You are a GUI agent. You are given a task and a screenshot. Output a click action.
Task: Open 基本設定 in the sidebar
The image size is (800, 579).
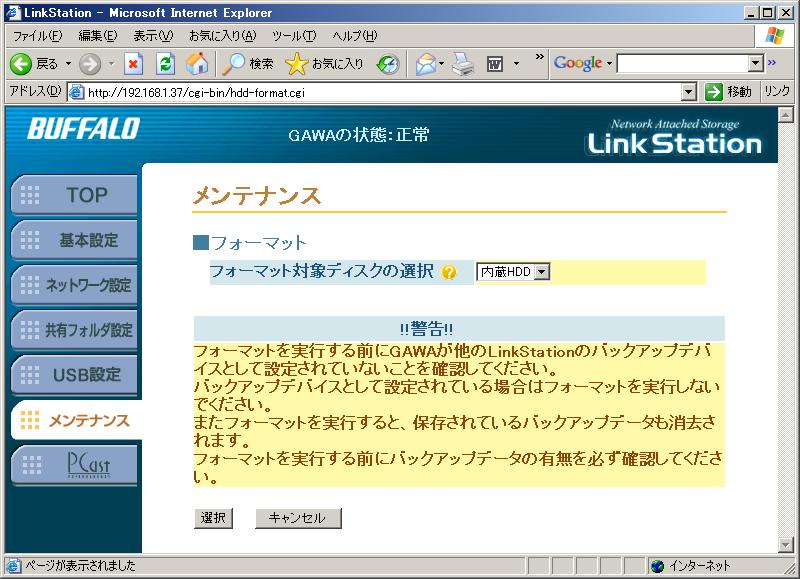point(74,240)
